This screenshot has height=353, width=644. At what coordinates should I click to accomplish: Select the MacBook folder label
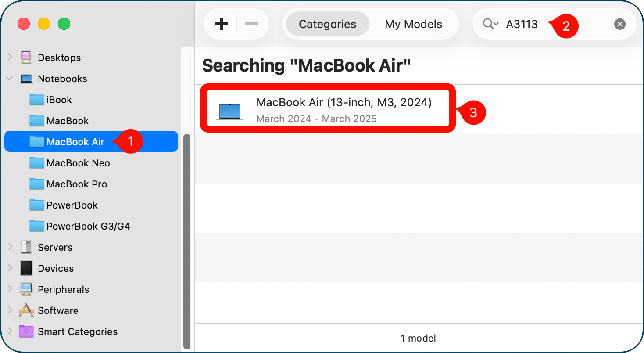click(x=68, y=121)
